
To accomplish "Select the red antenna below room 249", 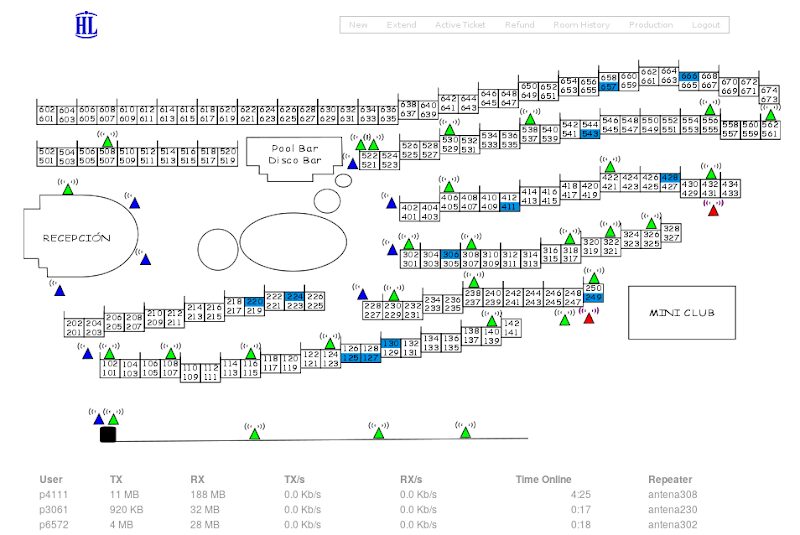I will [589, 317].
